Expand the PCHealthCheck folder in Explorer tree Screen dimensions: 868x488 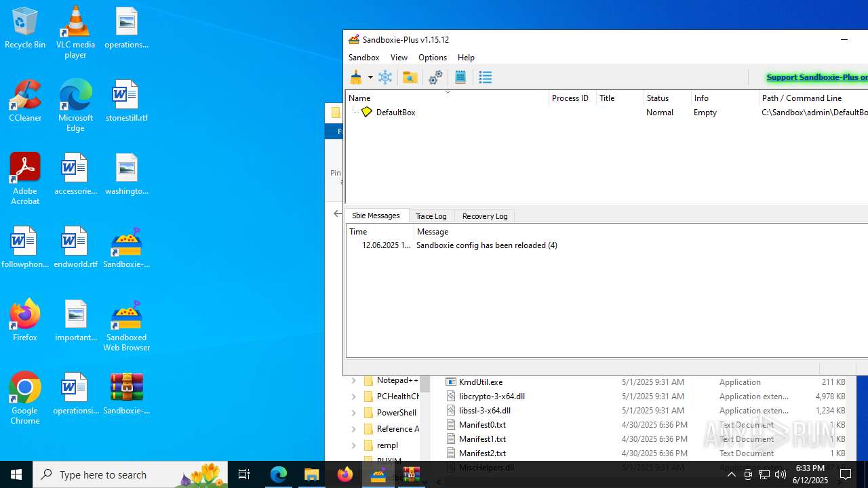point(353,396)
